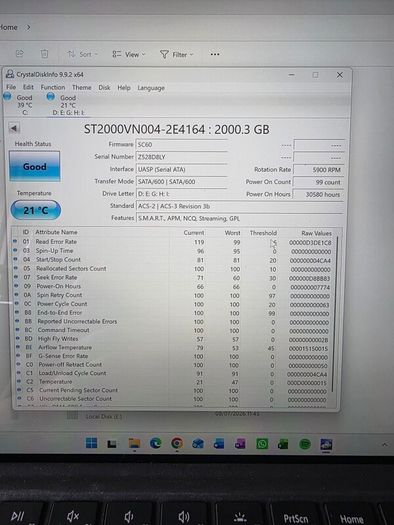The image size is (394, 525).
Task: Click the Attribute Name column header
Action: 56,232
